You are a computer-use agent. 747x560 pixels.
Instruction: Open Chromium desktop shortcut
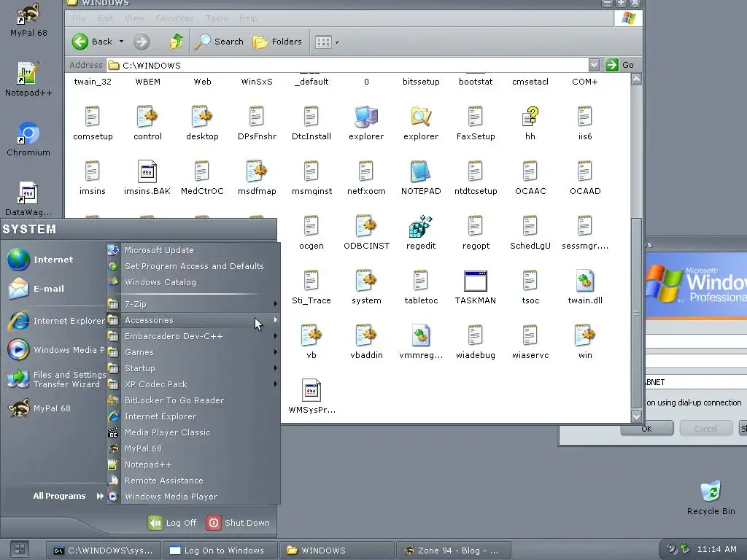point(28,139)
